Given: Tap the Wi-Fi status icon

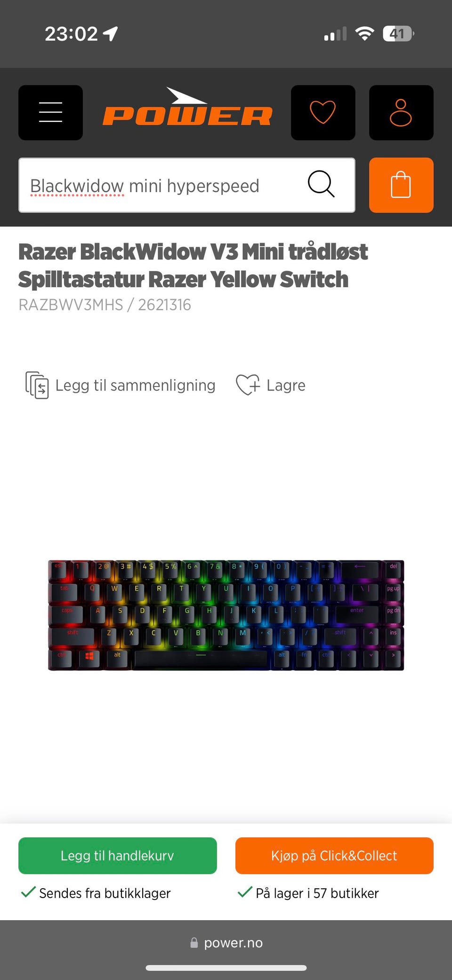Looking at the screenshot, I should (x=364, y=33).
